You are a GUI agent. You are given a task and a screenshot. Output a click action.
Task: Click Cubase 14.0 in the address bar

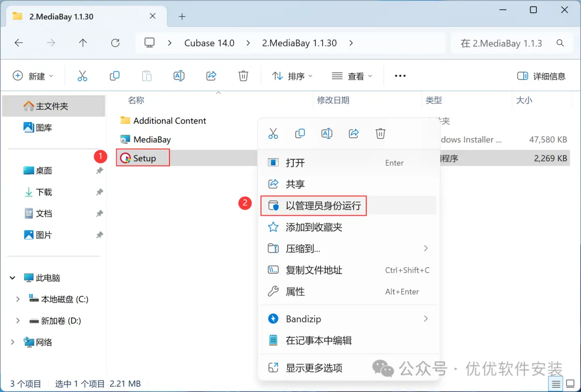(209, 43)
